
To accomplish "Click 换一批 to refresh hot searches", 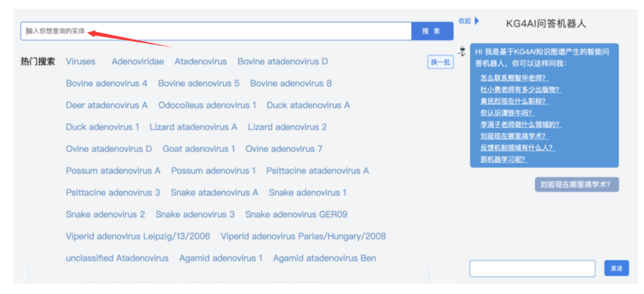I will point(440,62).
